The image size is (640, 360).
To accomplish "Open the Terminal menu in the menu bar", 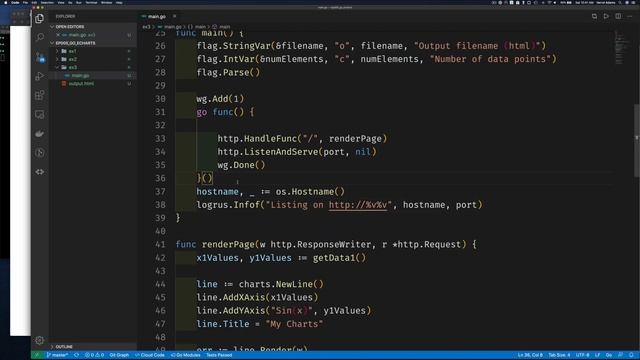I will [x=91, y=2].
